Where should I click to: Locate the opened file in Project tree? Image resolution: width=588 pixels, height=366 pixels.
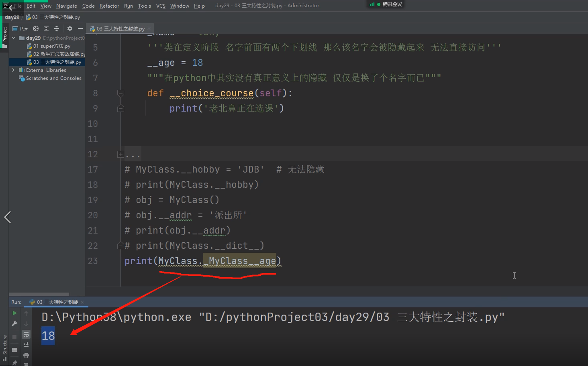click(x=36, y=28)
